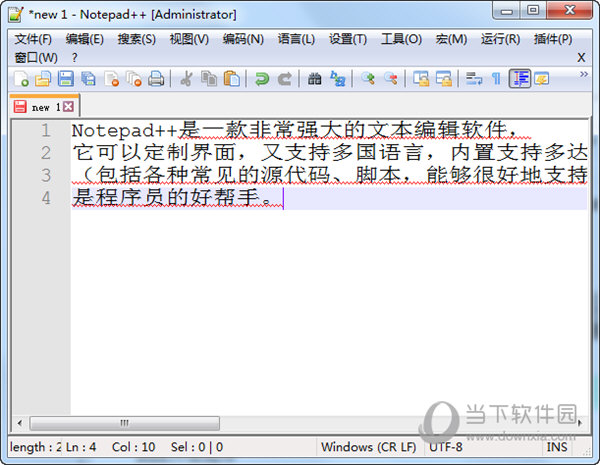Click the horizontal scrollbar thumb
Screen dimensions: 600x465
point(125,423)
